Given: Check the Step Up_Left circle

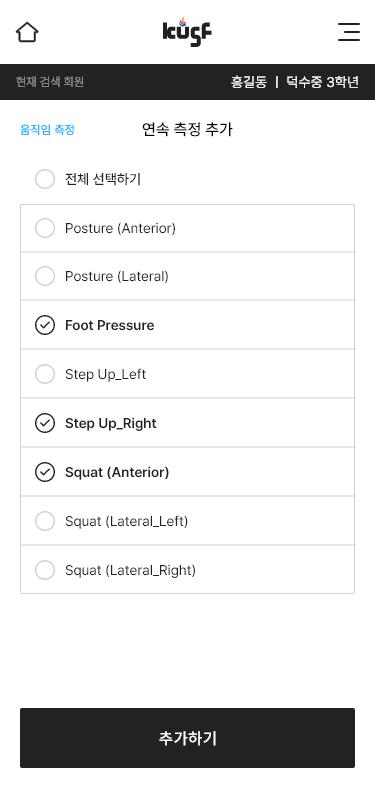Looking at the screenshot, I should 45,374.
